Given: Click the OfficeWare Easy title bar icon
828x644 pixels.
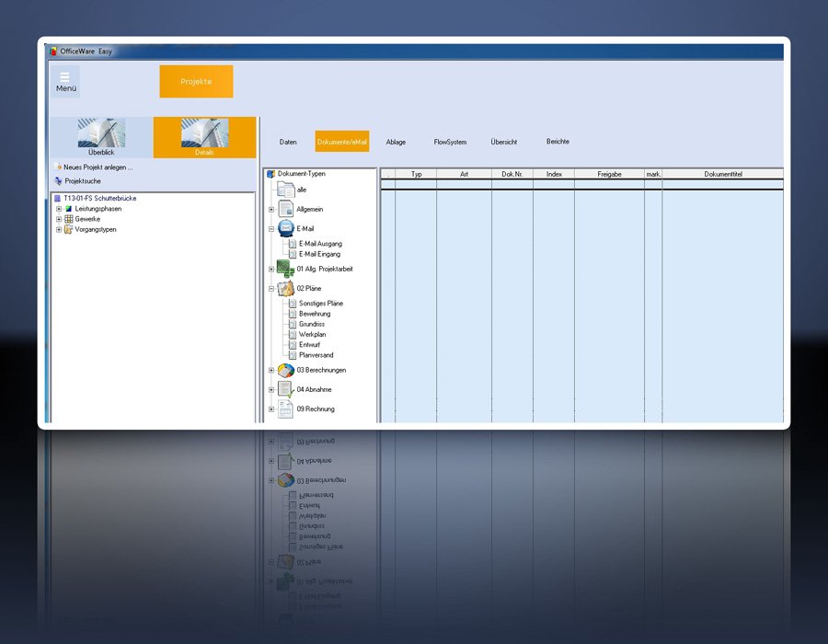Looking at the screenshot, I should coord(52,52).
